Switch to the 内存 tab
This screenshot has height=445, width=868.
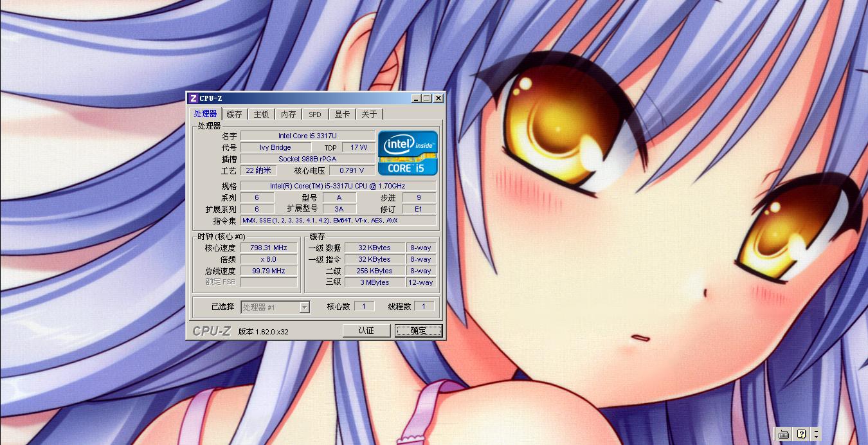(x=288, y=114)
